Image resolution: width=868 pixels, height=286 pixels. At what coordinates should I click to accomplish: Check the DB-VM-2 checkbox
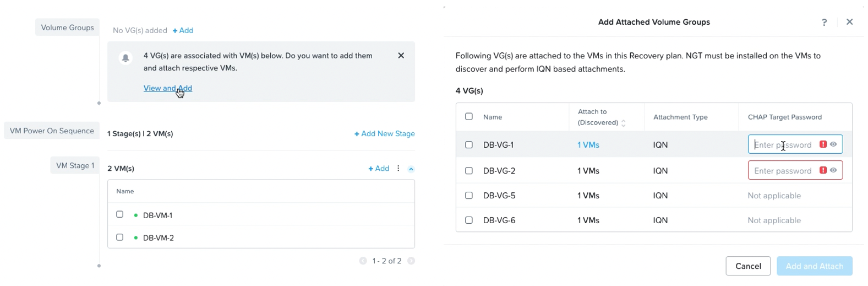click(119, 238)
